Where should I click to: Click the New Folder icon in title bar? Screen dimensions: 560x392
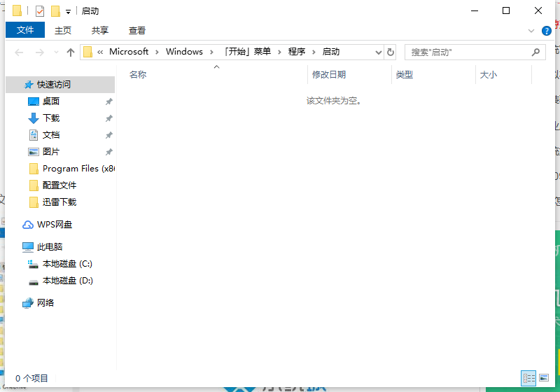click(x=55, y=11)
